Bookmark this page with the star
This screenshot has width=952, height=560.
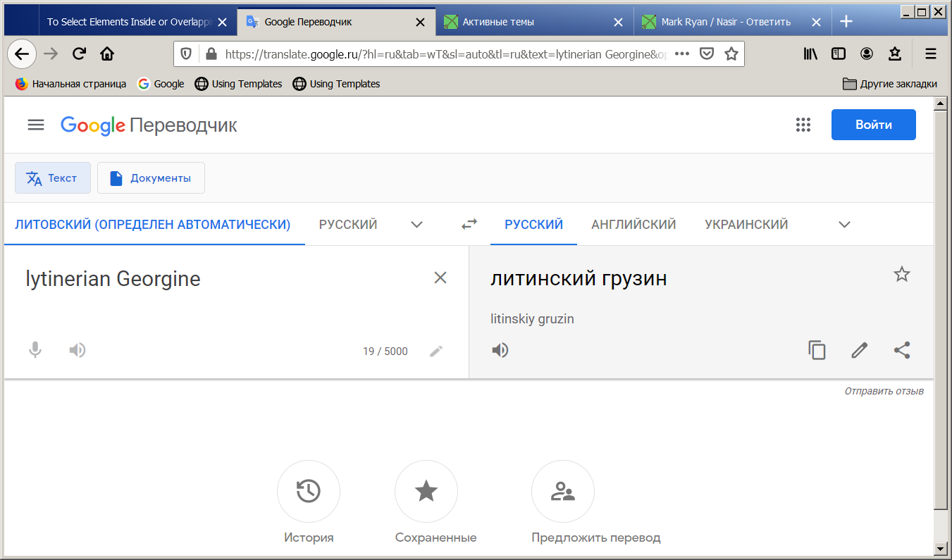[731, 54]
